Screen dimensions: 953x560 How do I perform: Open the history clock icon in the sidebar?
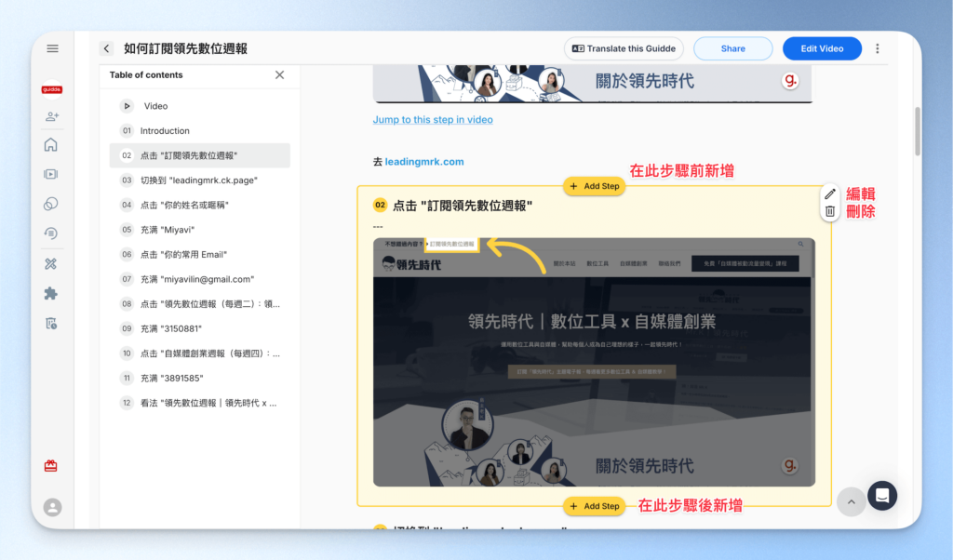51,233
